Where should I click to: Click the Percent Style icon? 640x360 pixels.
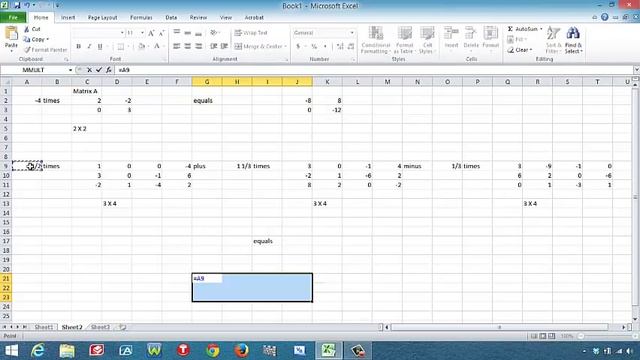(314, 47)
